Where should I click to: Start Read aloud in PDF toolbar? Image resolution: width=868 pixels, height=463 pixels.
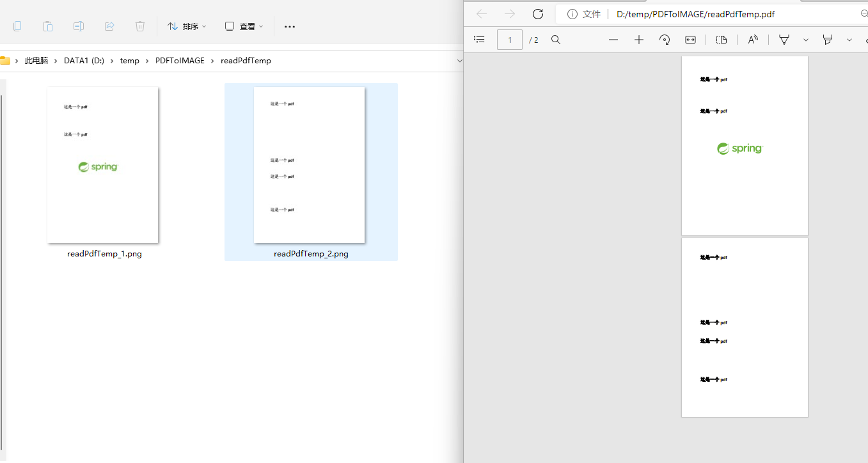coord(754,40)
